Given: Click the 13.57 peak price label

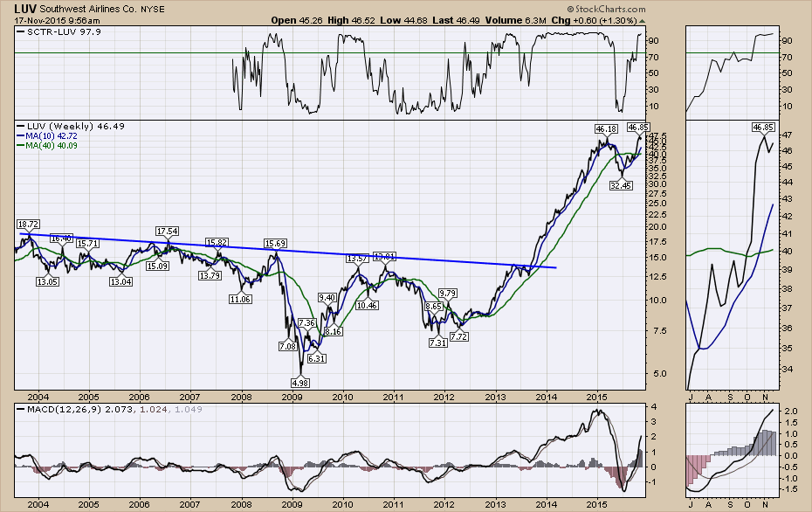Looking at the screenshot, I should 357,258.
